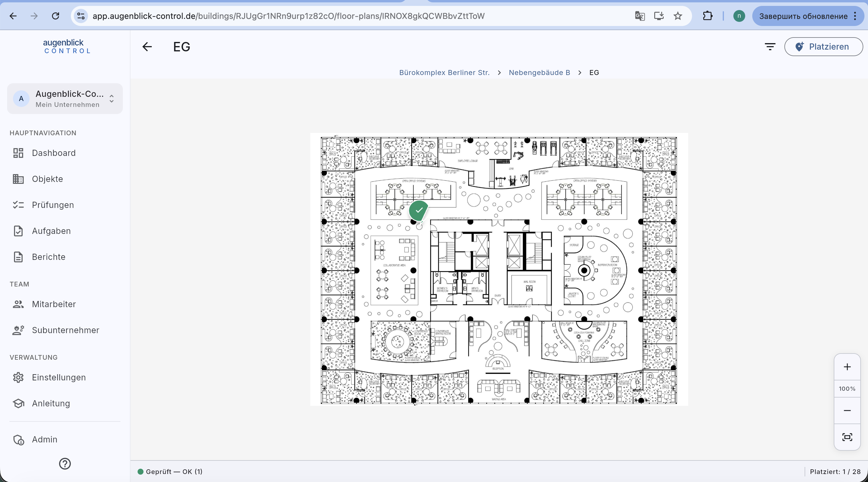Click the Platziert: 1 / 28 counter
868x482 pixels.
tap(835, 472)
